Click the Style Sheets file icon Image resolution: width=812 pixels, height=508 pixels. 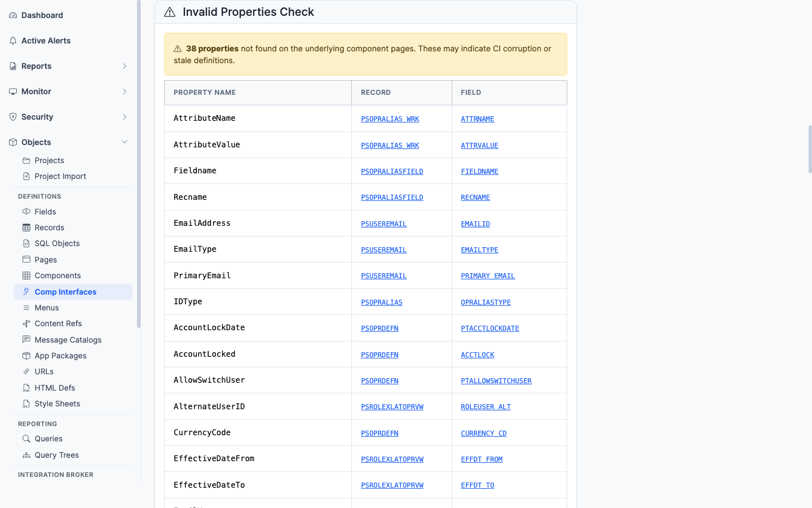(27, 404)
